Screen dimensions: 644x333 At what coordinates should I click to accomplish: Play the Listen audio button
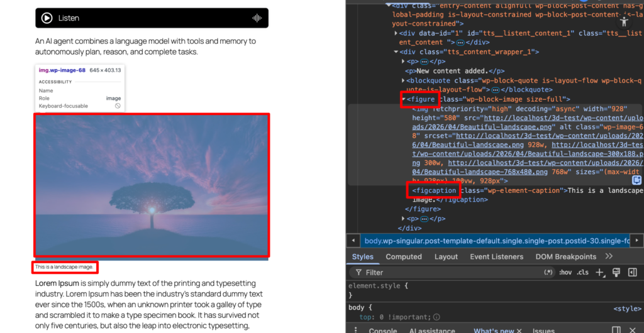[x=47, y=18]
